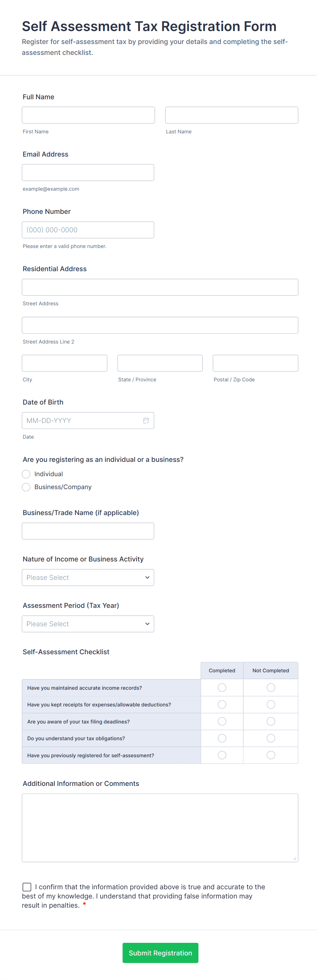Submit the registration form
The width and height of the screenshot is (317, 980).
(160, 953)
